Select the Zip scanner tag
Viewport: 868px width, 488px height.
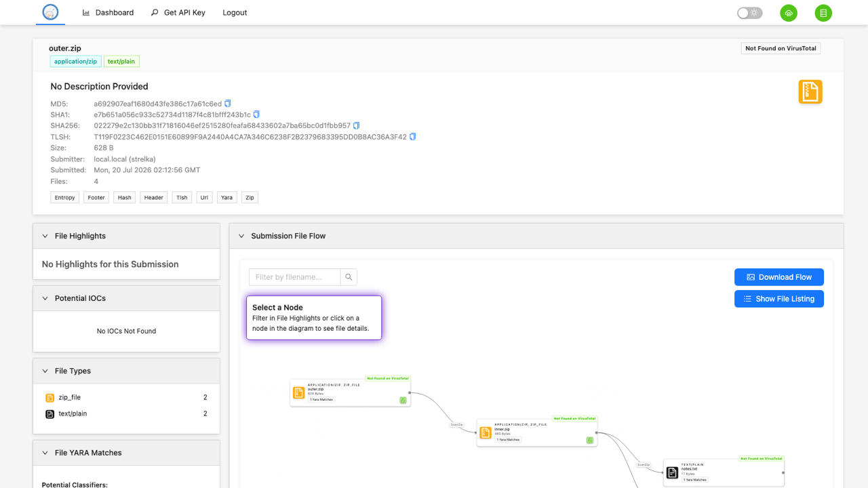pyautogui.click(x=250, y=198)
